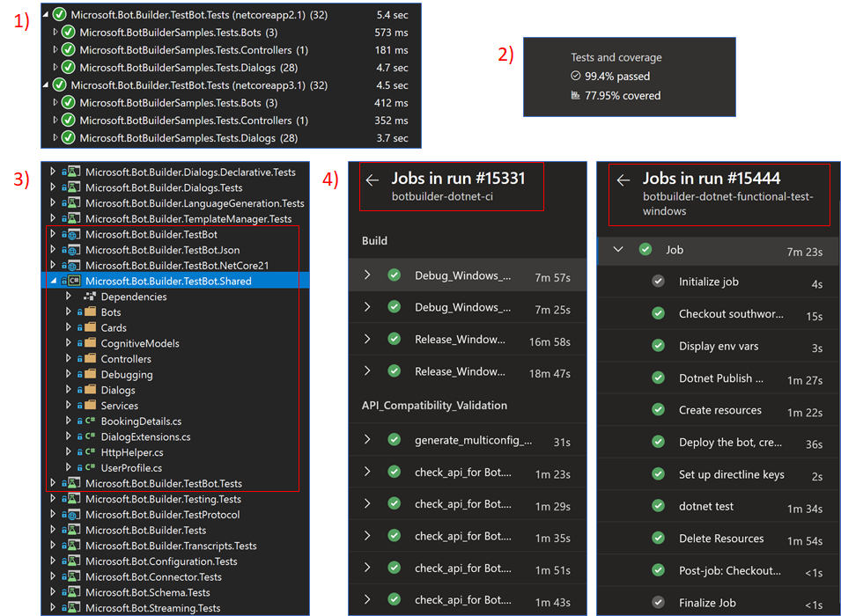Click success icon beside Initialize job

click(x=659, y=282)
